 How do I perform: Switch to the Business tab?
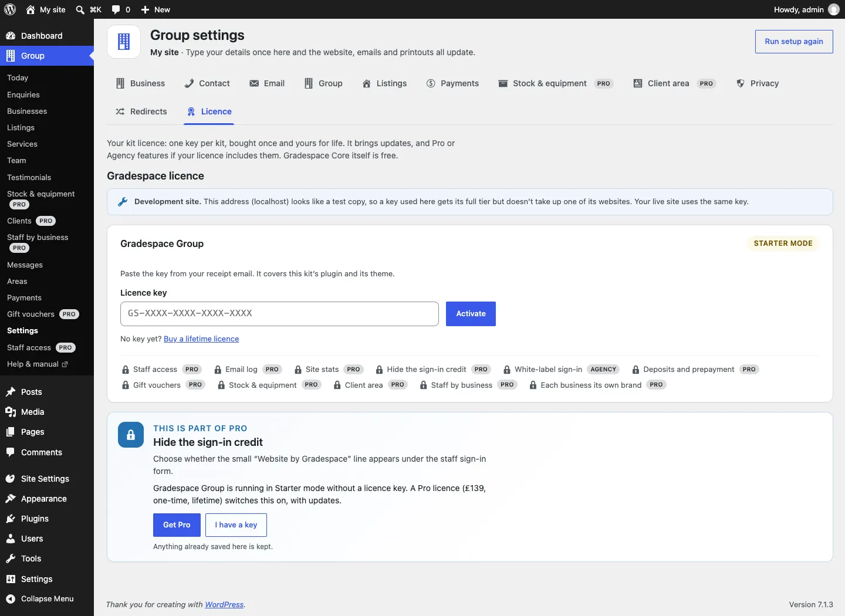(x=141, y=83)
